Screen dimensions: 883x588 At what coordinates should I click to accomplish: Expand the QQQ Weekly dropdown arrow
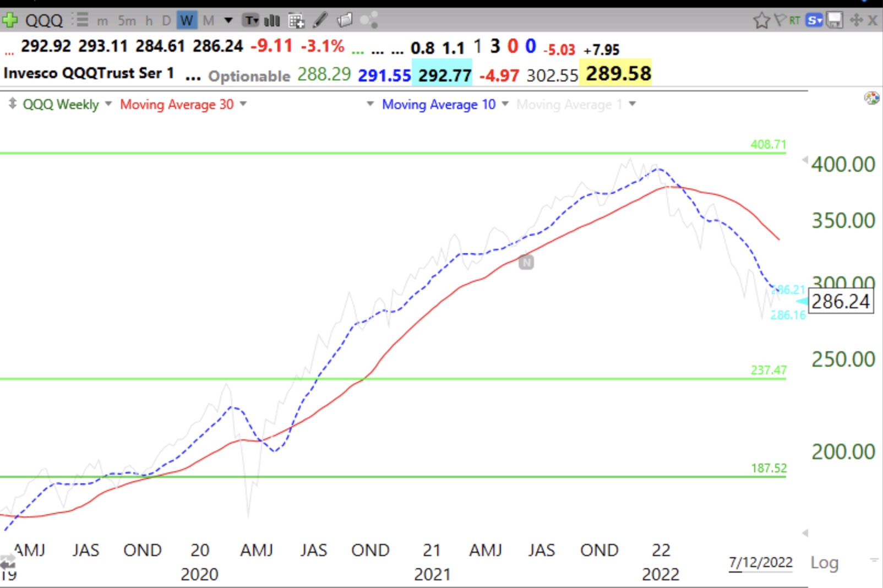click(x=108, y=104)
